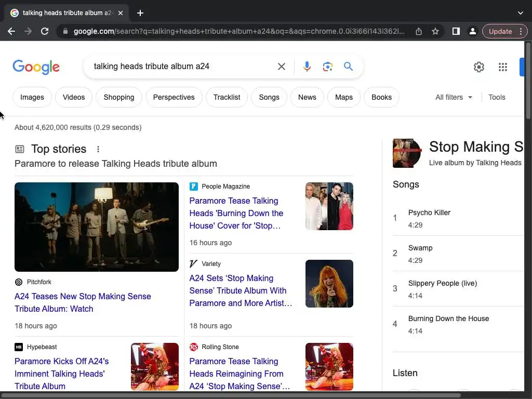The image size is (532, 399).
Task: Open the tab search chevron in the title bar
Action: pyautogui.click(x=521, y=13)
